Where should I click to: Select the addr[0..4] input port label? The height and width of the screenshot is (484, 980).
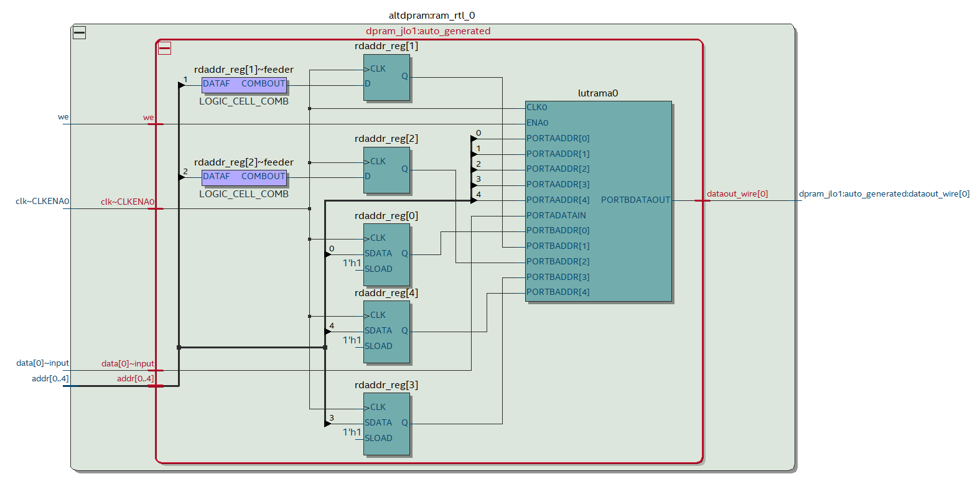tap(50, 378)
